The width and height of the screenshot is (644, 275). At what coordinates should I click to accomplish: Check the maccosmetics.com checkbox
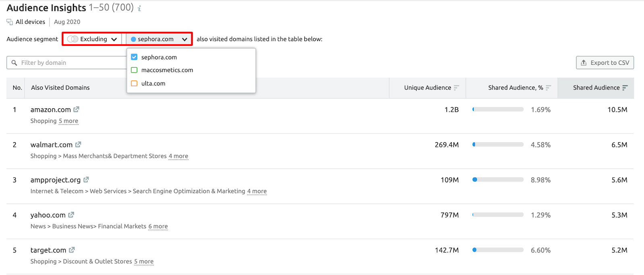[x=134, y=70]
